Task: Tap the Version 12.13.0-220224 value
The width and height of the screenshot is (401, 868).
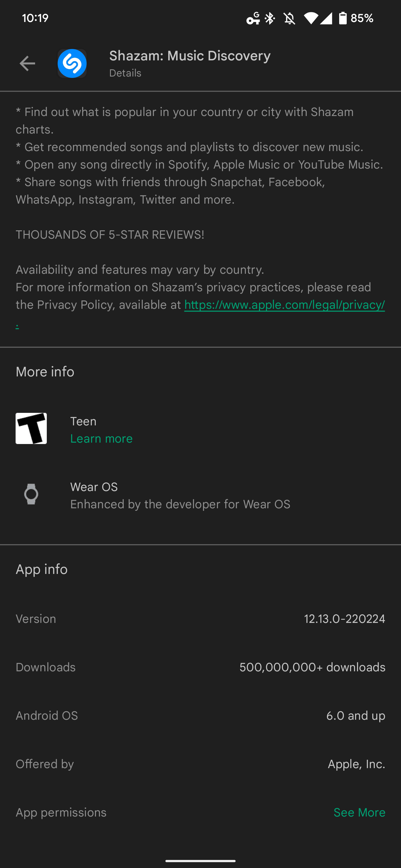Action: (x=344, y=619)
